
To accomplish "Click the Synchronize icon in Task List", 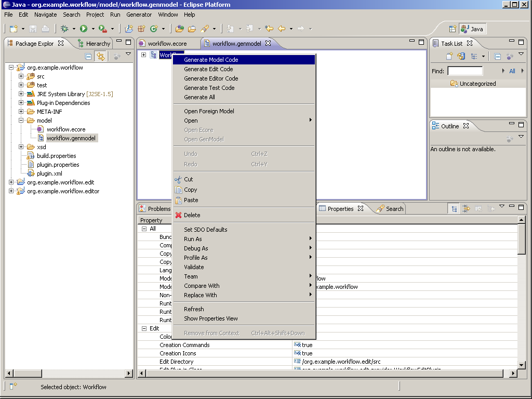I will (461, 57).
